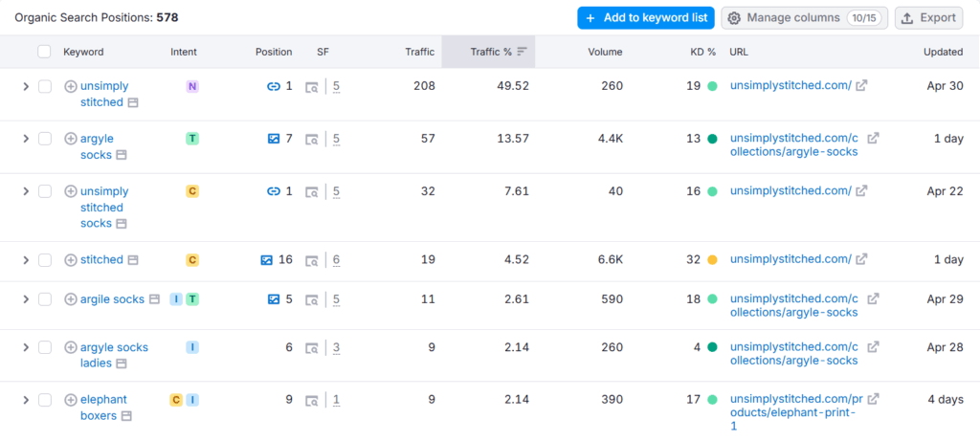The height and width of the screenshot is (441, 980).
Task: Check the 'argyle socks ladies' row checkbox
Action: coord(44,347)
